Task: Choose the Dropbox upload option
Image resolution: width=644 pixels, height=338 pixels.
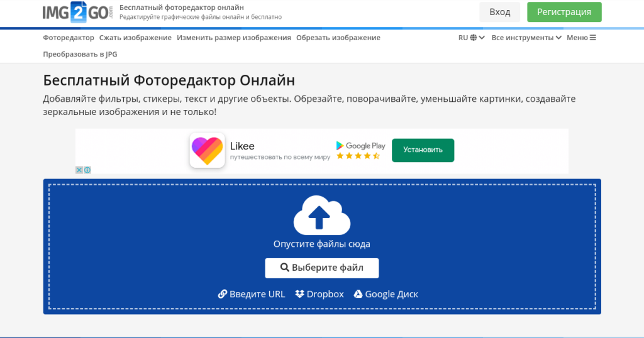Action: click(319, 294)
